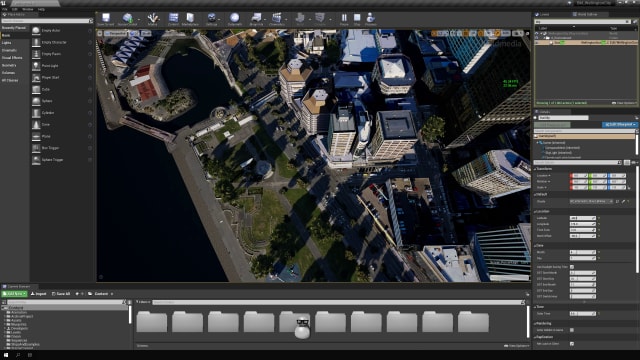Open the File menu

point(4,9)
